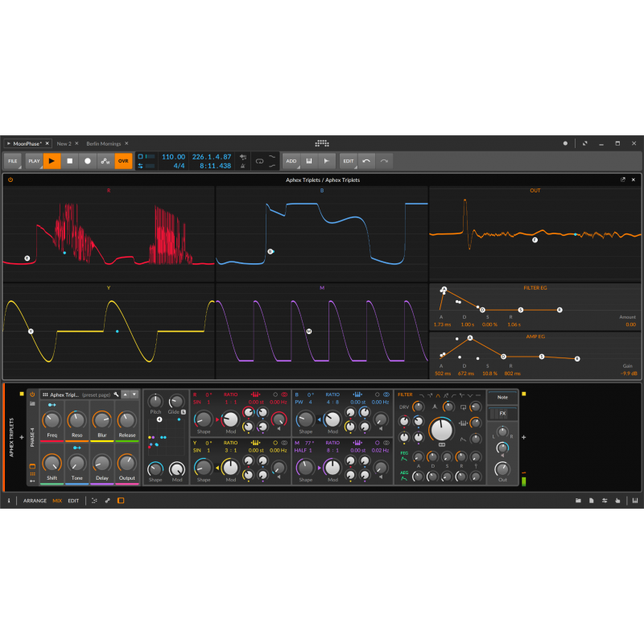The height and width of the screenshot is (644, 644).
Task: Click the Freq knob on Phase-4
Action: pyautogui.click(x=52, y=420)
